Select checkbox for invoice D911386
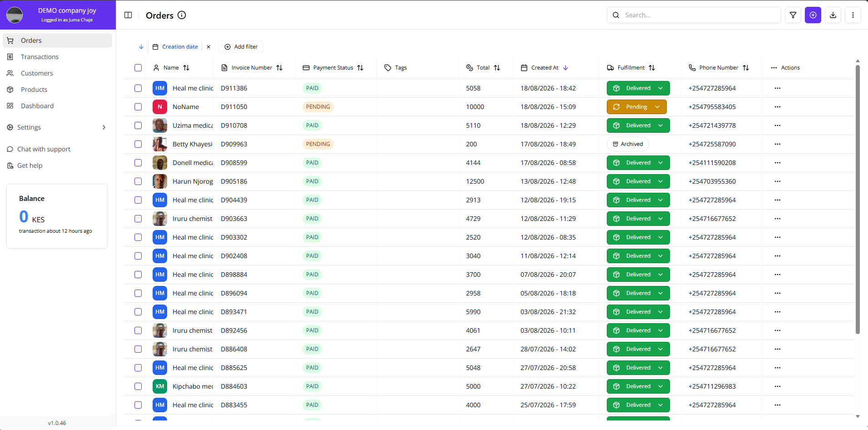Viewport: 868px width, 430px height. tap(138, 88)
